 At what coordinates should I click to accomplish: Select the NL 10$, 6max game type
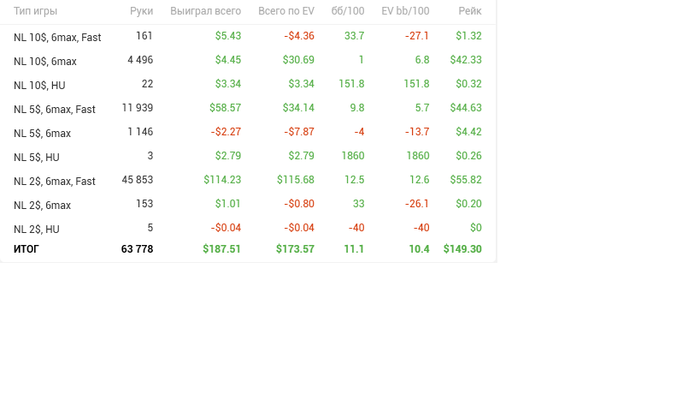(45, 62)
